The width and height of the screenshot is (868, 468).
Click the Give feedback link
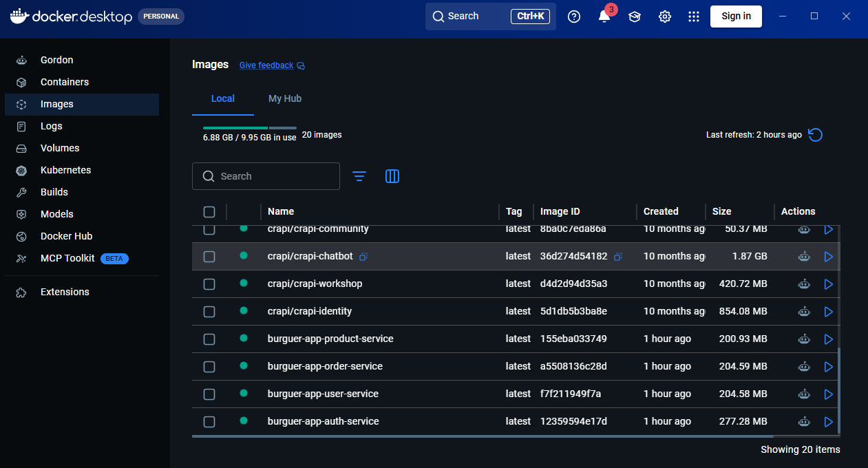pos(272,65)
